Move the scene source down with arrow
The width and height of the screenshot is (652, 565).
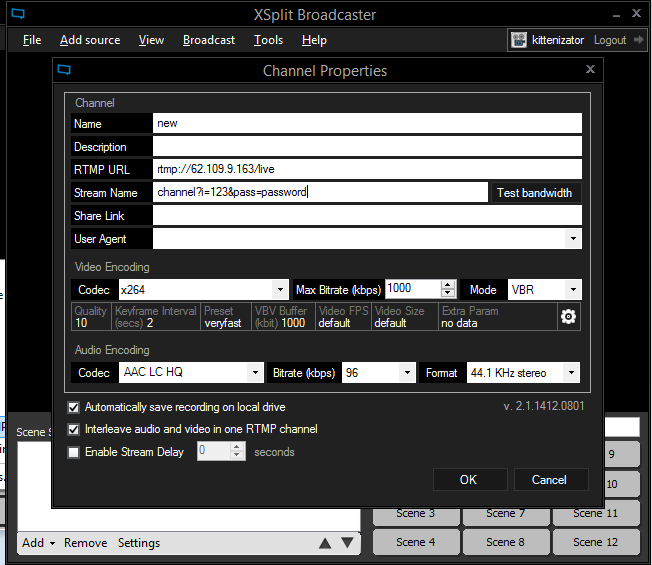click(347, 543)
